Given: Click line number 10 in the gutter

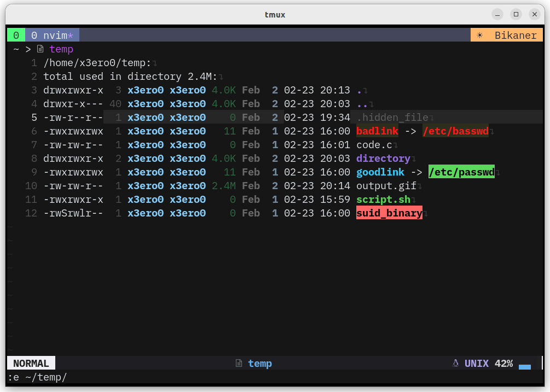Looking at the screenshot, I should 31,186.
